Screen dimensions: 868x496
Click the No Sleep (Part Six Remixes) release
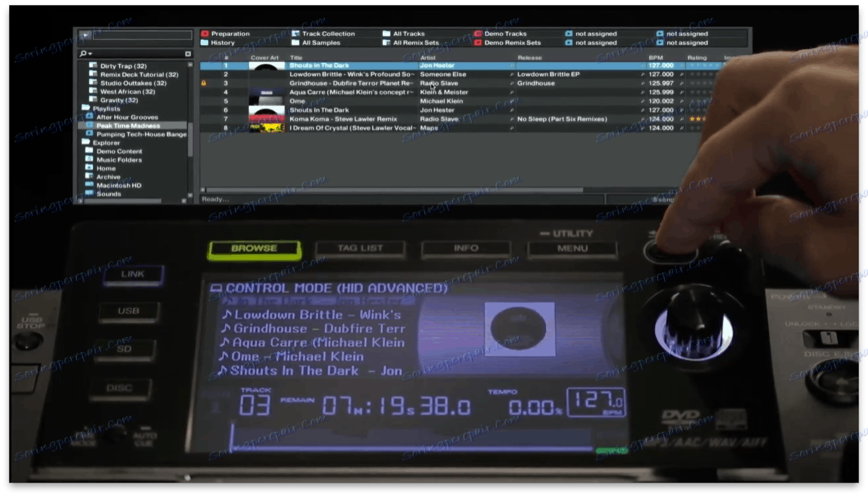coord(562,119)
